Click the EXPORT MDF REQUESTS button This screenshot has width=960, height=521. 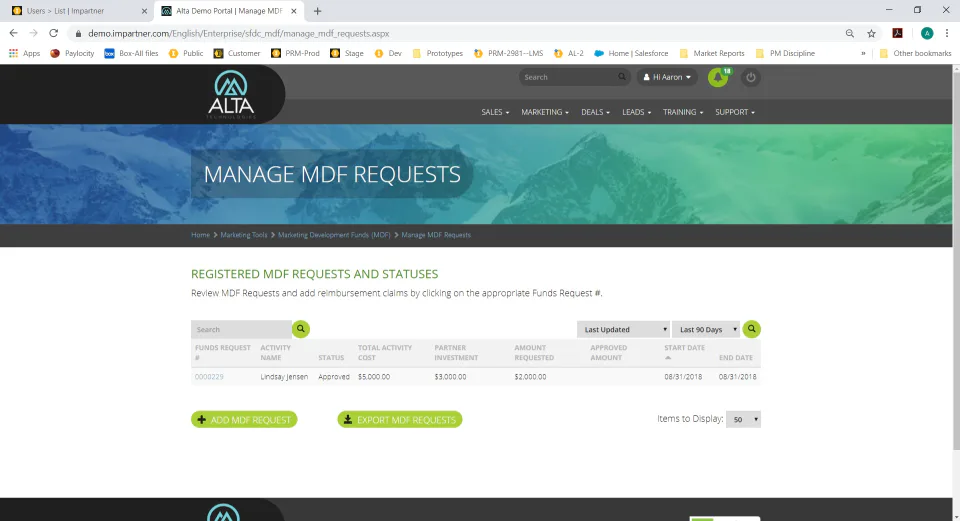[400, 419]
